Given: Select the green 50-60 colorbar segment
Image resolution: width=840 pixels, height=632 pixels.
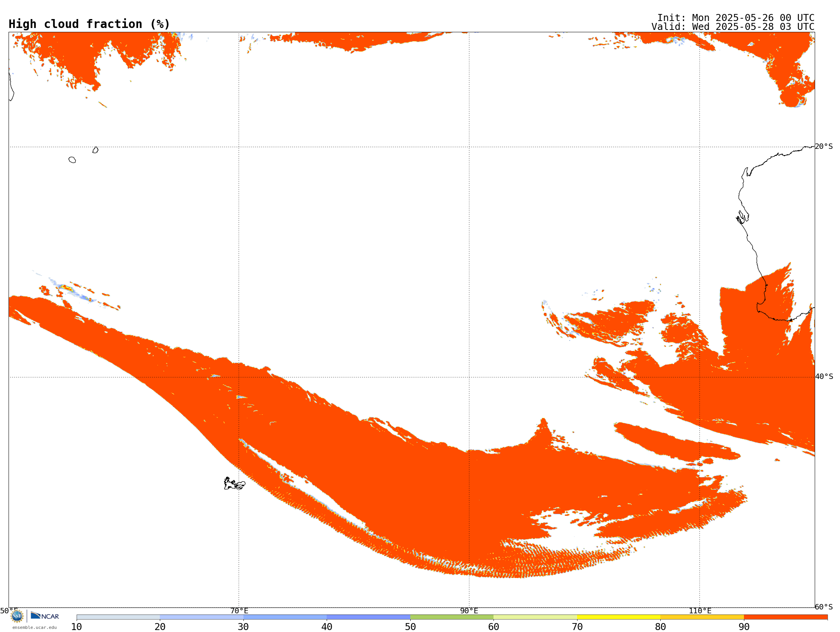Looking at the screenshot, I should coord(452,617).
